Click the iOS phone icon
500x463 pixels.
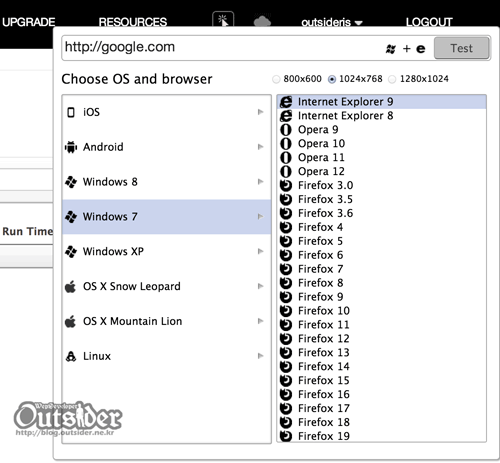[x=71, y=112]
